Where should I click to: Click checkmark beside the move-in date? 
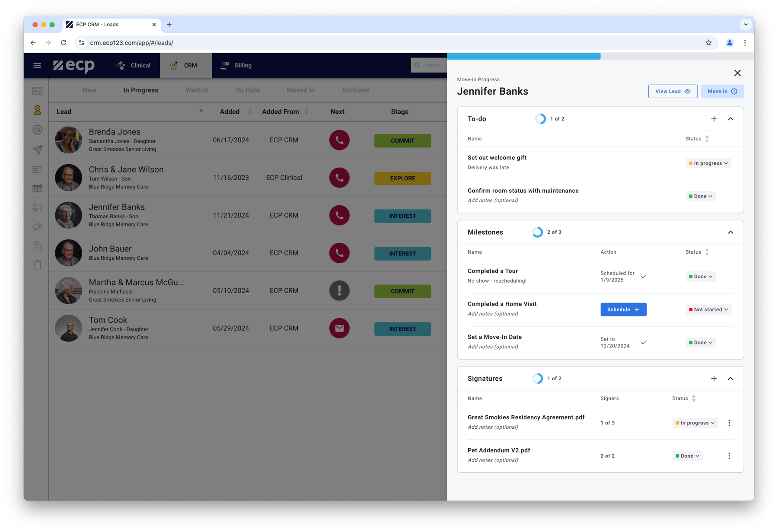pyautogui.click(x=644, y=343)
